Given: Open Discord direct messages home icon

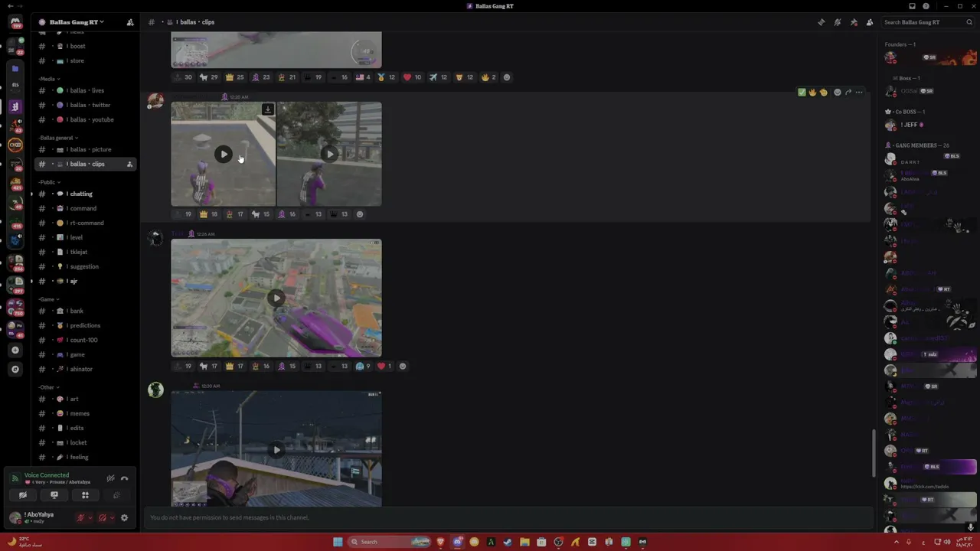Looking at the screenshot, I should pyautogui.click(x=15, y=22).
